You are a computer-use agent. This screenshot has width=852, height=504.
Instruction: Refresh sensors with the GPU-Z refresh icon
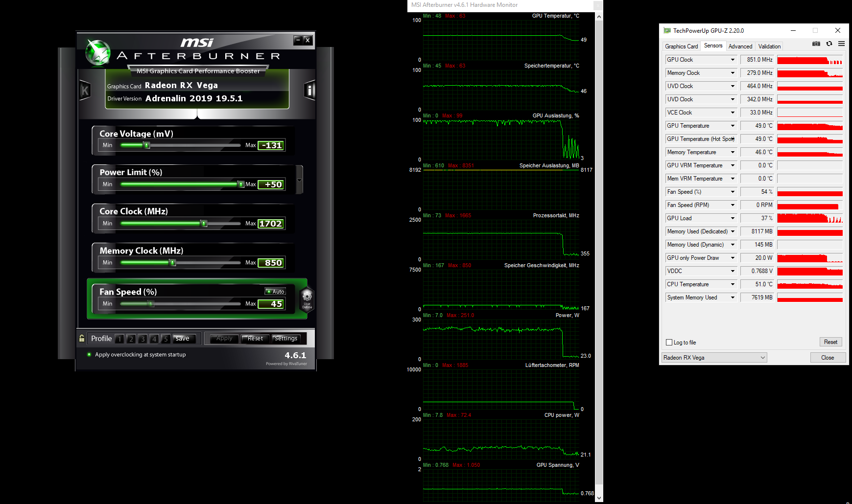829,44
